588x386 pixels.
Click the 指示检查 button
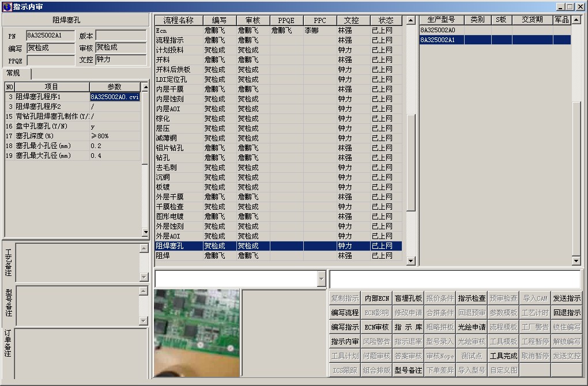(x=472, y=298)
